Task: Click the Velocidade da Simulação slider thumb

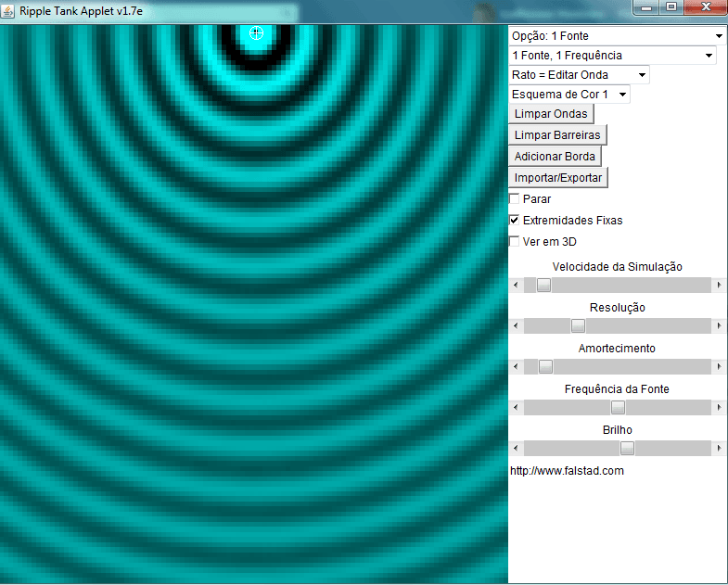Action: coord(543,285)
